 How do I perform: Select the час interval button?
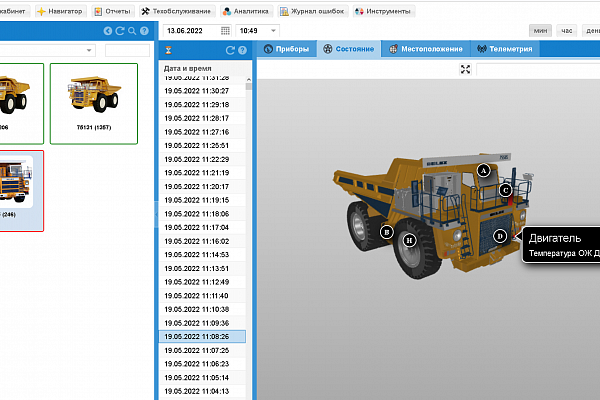click(567, 31)
